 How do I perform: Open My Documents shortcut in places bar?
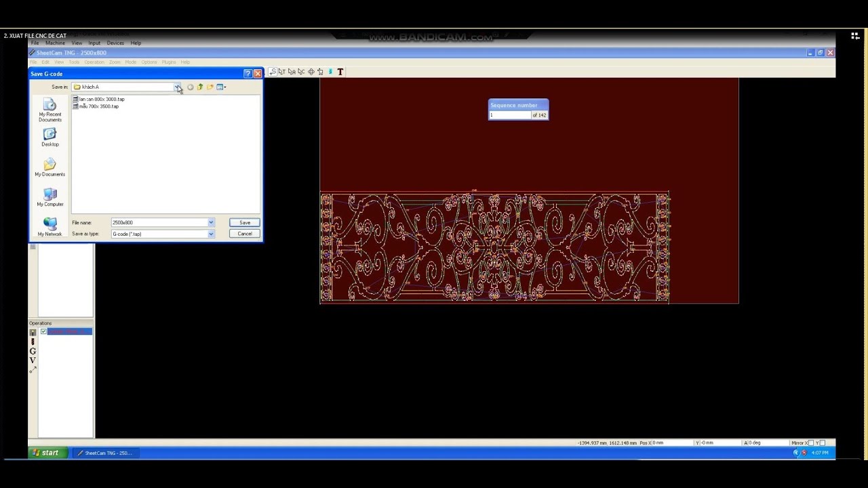(50, 167)
